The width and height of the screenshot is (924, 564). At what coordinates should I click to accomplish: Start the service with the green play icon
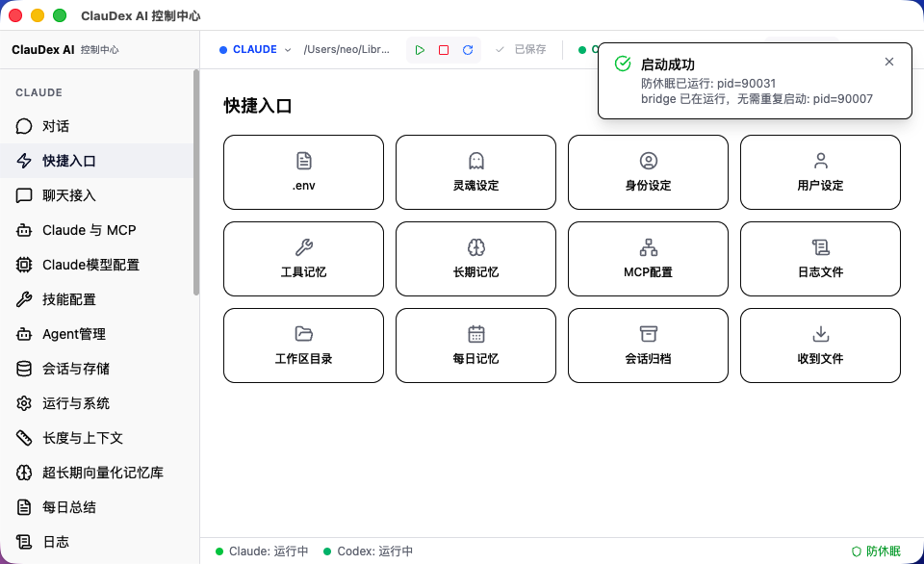click(x=420, y=50)
